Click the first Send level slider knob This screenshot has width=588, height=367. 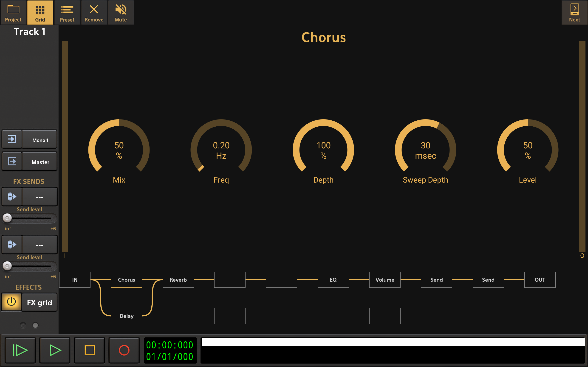coord(7,218)
